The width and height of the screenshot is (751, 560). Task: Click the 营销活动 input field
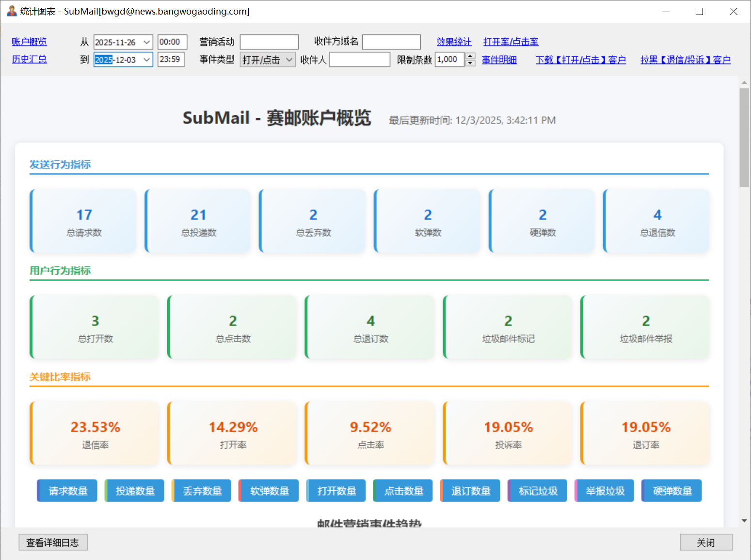tap(269, 42)
